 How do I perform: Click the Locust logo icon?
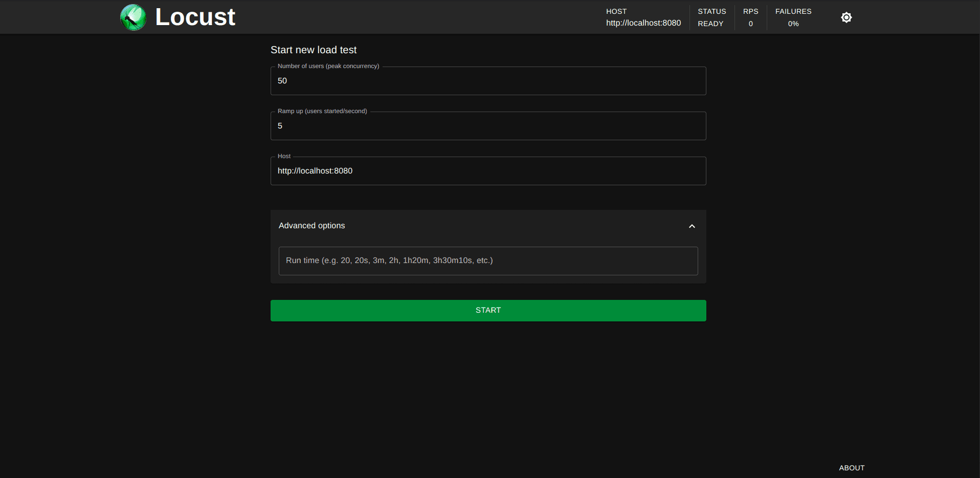(133, 17)
